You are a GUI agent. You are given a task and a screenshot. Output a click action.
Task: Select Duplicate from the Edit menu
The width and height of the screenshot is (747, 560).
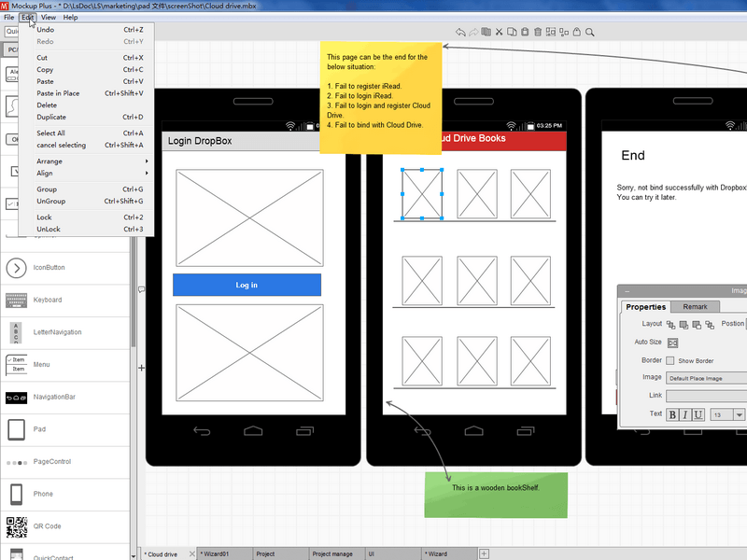(x=51, y=117)
